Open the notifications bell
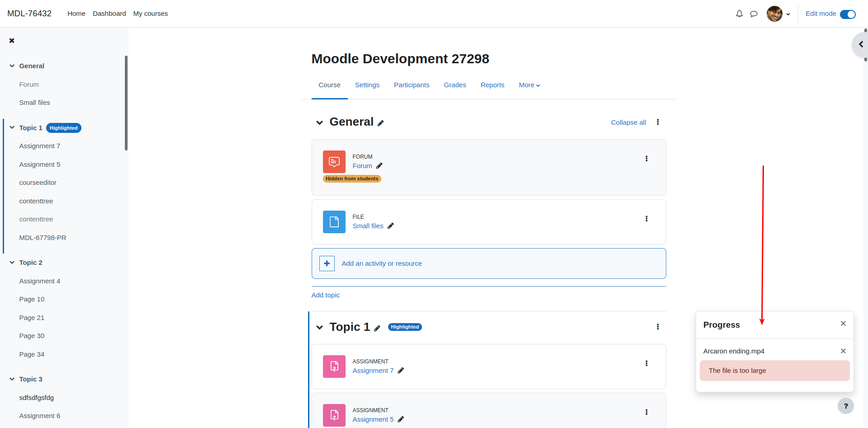Viewport: 868px width, 428px height. [739, 14]
